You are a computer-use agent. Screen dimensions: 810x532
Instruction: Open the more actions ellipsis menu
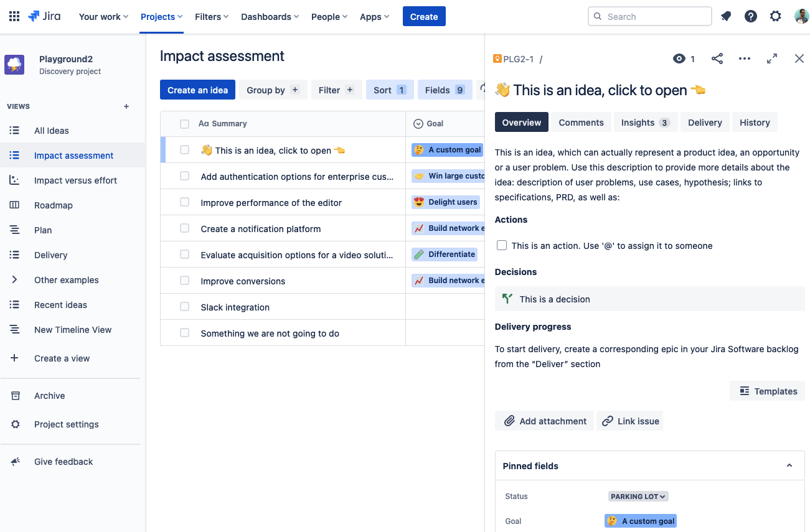pos(745,58)
